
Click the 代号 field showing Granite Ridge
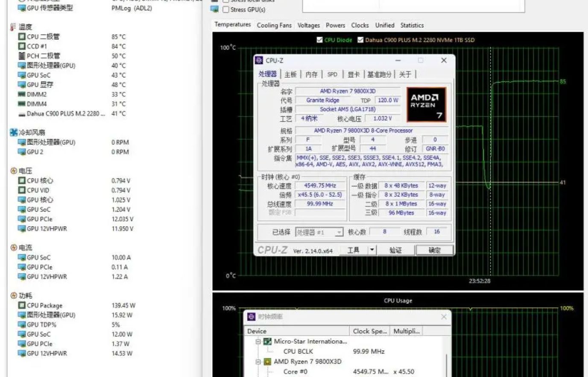(x=323, y=100)
